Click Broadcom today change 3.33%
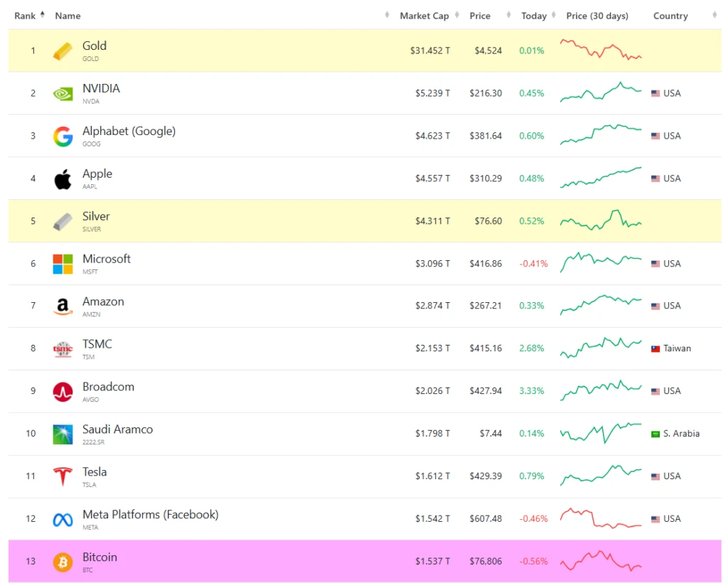 tap(532, 391)
